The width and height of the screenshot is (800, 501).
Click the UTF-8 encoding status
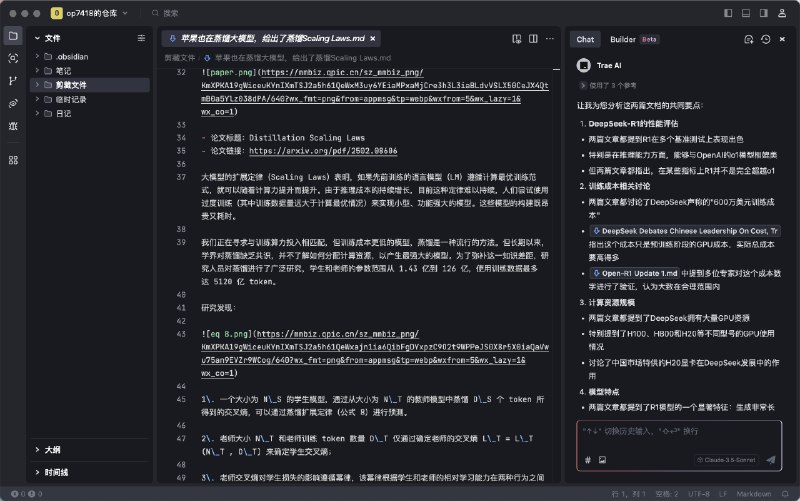(x=699, y=494)
